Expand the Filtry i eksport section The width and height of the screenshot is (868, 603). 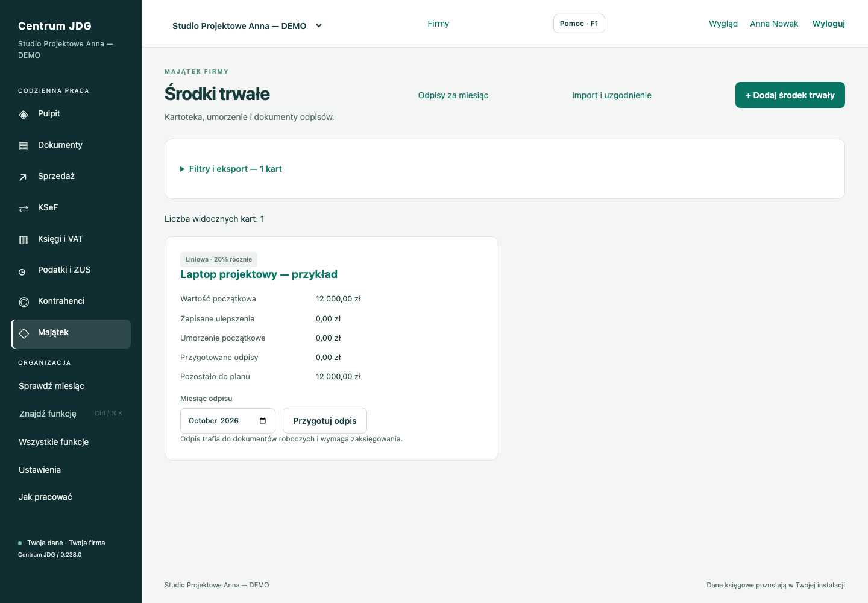pos(231,169)
